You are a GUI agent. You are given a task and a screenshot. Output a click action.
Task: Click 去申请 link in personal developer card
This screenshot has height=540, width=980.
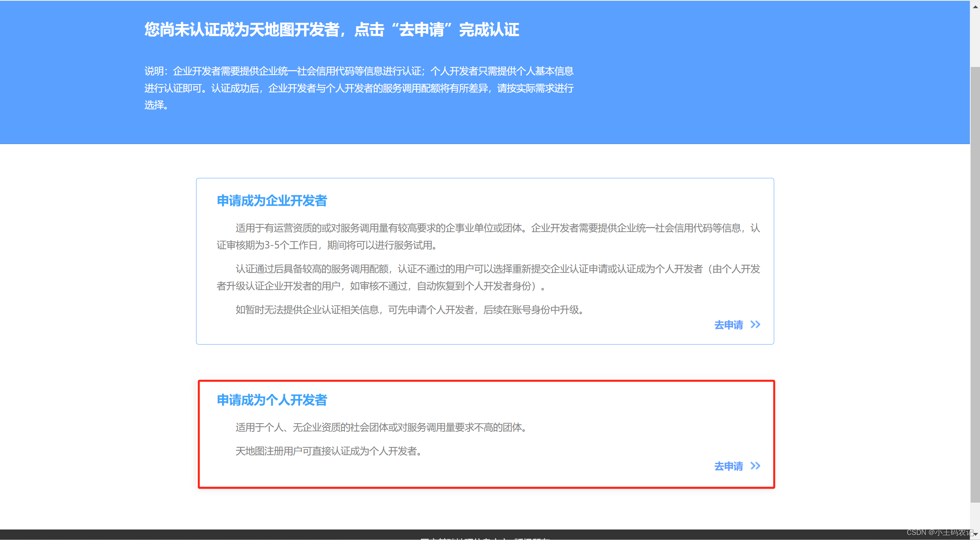click(728, 466)
